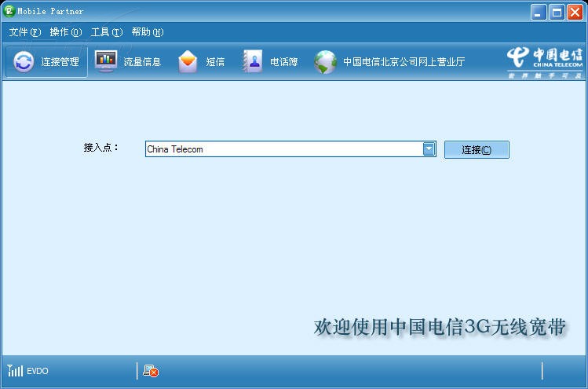Screen dimensions: 588x389
Task: Open the 短信 SMS messages section
Action: pyautogui.click(x=202, y=62)
